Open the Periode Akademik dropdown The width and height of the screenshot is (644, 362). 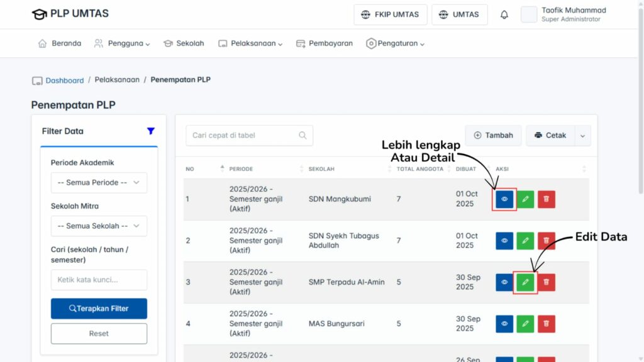[99, 182]
